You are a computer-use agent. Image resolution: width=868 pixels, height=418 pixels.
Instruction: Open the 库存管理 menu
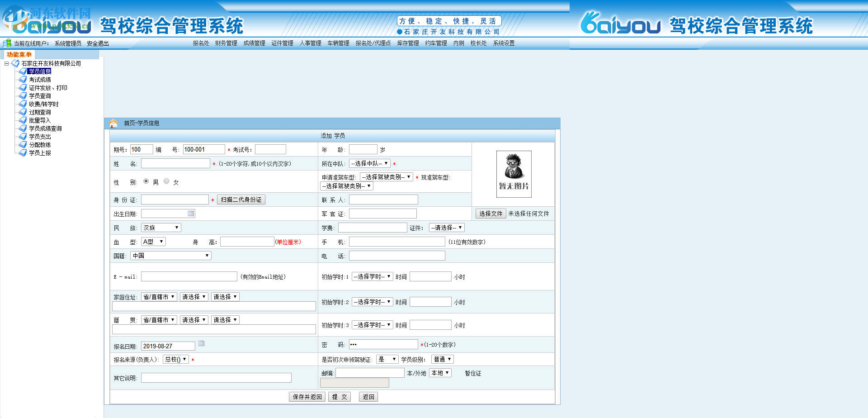(x=408, y=43)
